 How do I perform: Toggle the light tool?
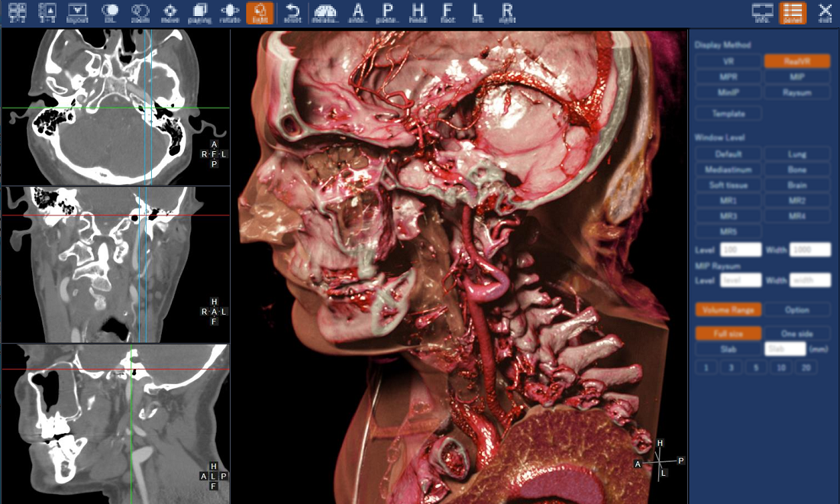point(260,12)
